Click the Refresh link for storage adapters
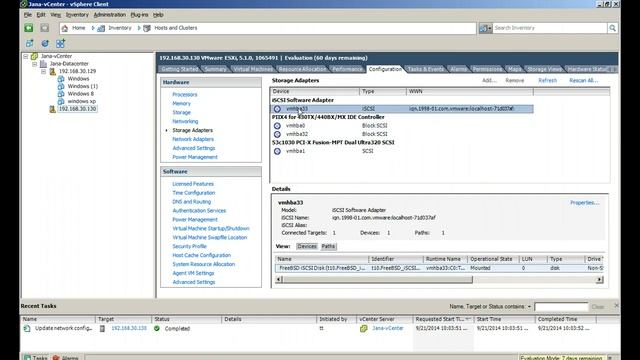This screenshot has width=640, height=360. pyautogui.click(x=547, y=80)
